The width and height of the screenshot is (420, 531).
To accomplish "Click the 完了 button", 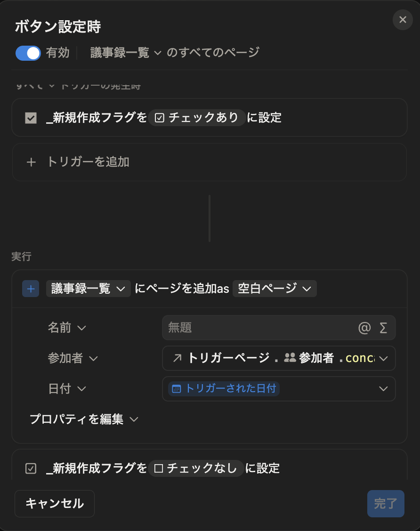I will pos(386,504).
